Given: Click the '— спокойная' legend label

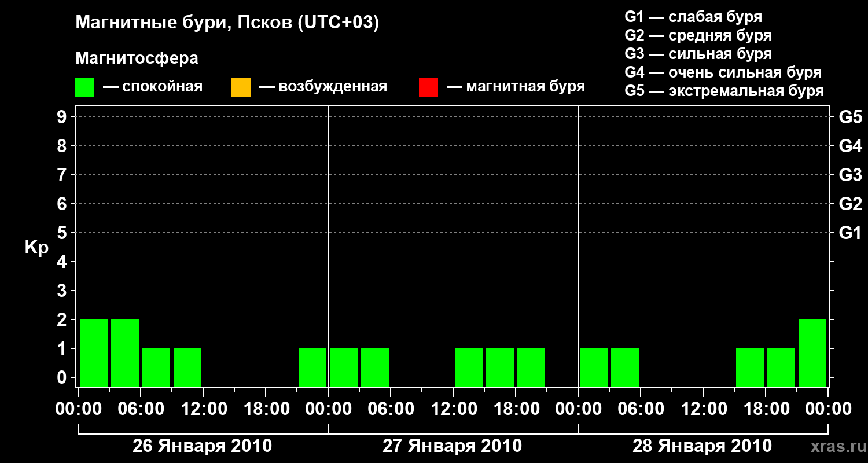Looking at the screenshot, I should pos(153,87).
